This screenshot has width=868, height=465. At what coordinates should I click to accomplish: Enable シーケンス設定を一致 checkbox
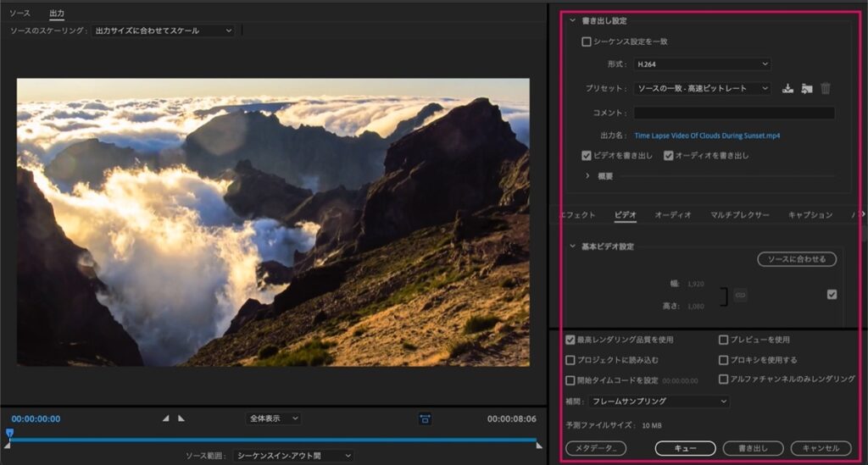[x=587, y=42]
